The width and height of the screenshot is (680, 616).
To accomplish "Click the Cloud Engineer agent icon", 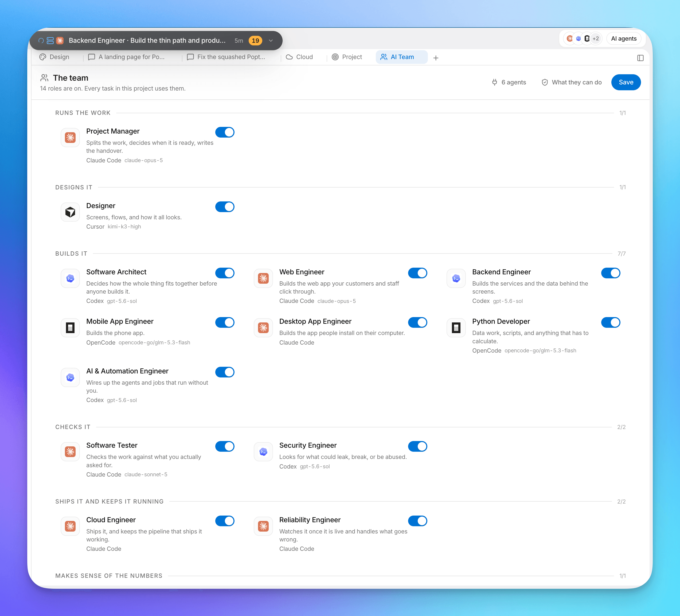I will coord(70,526).
